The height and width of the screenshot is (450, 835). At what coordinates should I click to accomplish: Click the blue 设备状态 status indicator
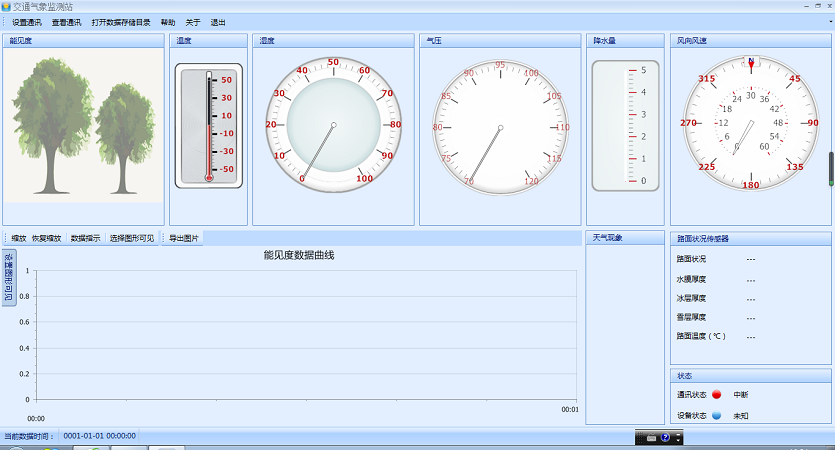pyautogui.click(x=716, y=415)
